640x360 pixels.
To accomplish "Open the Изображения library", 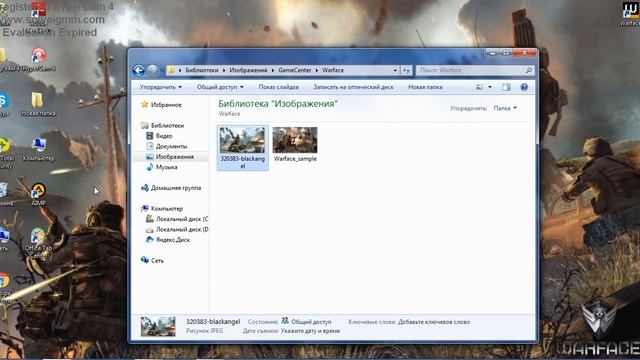I will pyautogui.click(x=170, y=157).
